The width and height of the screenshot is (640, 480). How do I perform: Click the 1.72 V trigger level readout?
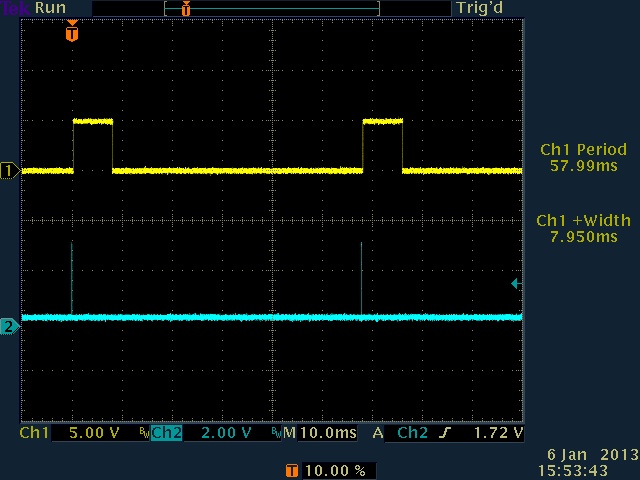coord(498,433)
